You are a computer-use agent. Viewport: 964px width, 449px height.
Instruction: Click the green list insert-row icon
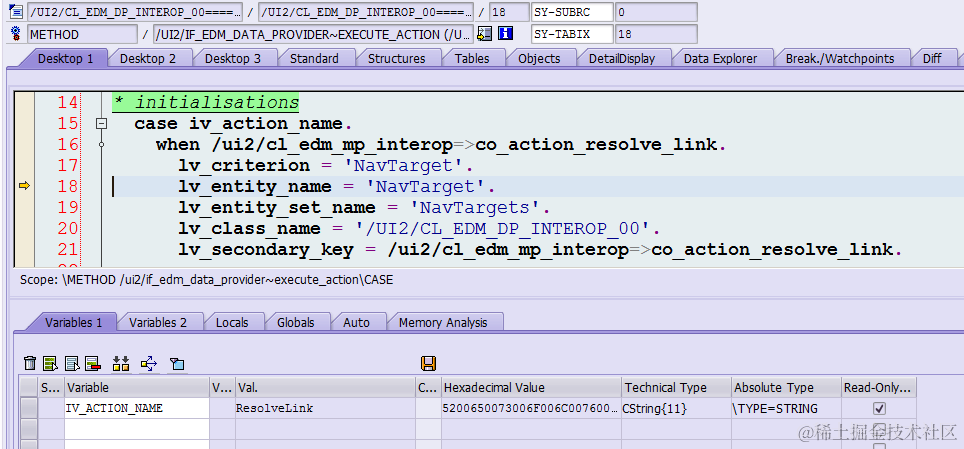tap(51, 364)
